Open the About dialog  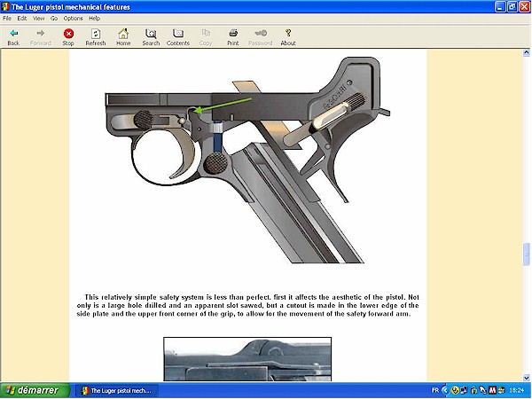pyautogui.click(x=288, y=37)
